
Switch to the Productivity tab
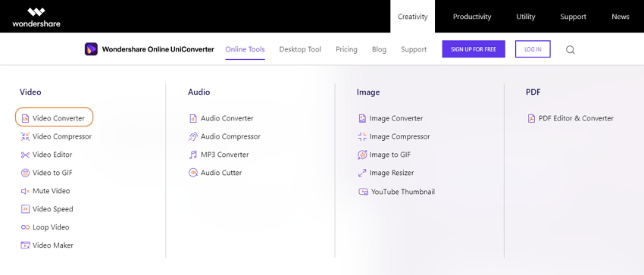472,17
